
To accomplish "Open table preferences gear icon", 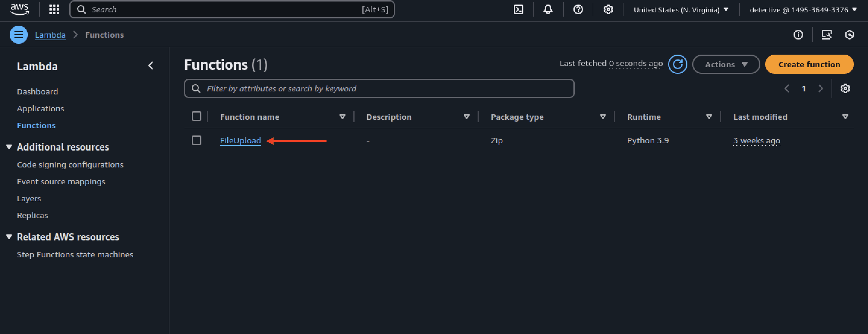I will [x=845, y=88].
